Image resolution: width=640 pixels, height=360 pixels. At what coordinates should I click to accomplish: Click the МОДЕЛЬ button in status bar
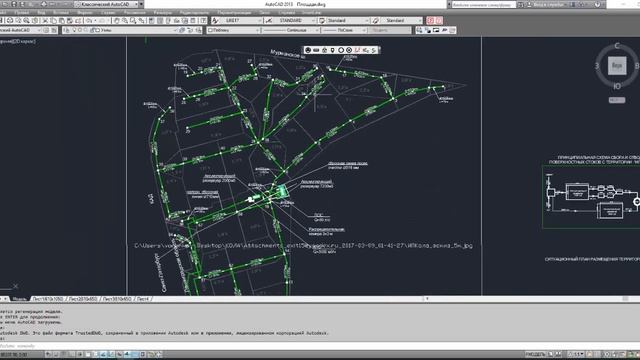pos(535,354)
